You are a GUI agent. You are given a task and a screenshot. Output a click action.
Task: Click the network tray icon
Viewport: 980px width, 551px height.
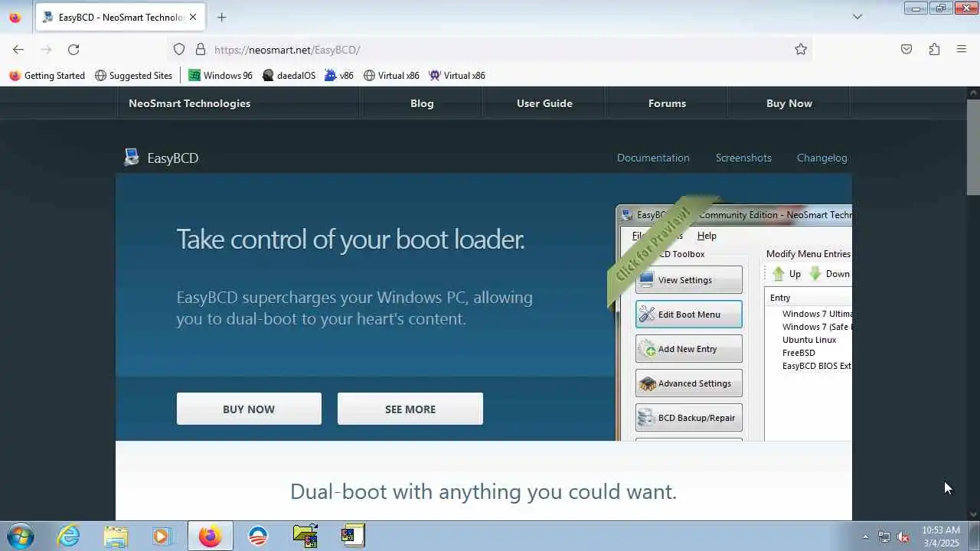click(884, 536)
